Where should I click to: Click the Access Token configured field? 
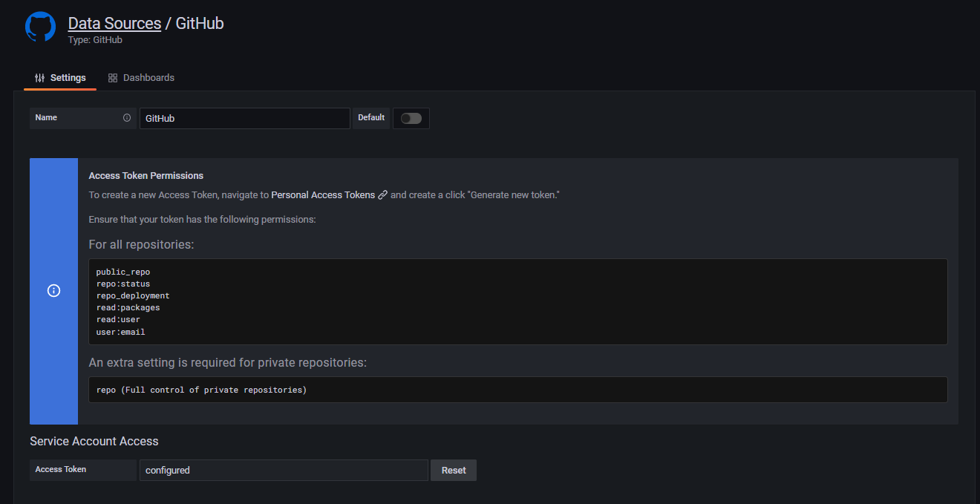(x=284, y=470)
